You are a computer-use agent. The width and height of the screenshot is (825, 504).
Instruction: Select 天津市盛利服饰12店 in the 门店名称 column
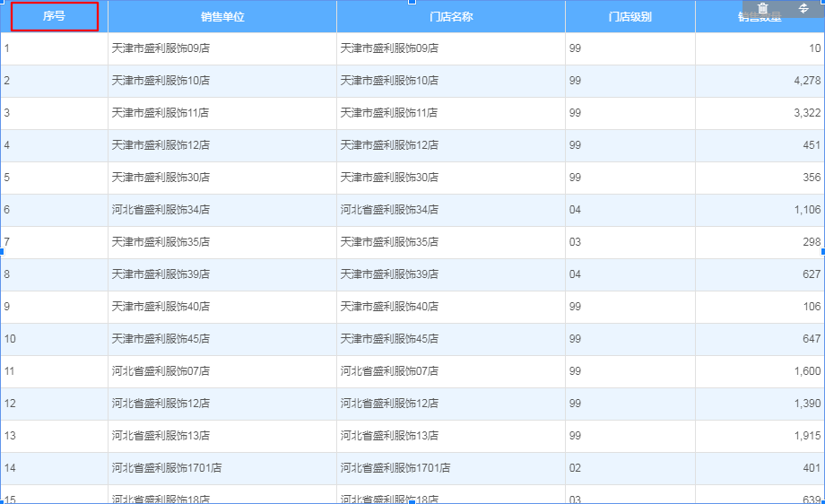coord(389,145)
